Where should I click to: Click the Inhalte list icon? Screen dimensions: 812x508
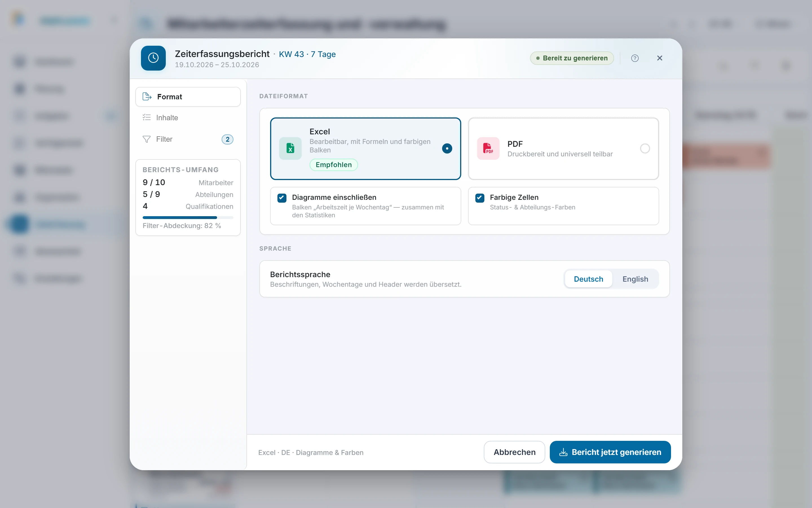point(147,117)
